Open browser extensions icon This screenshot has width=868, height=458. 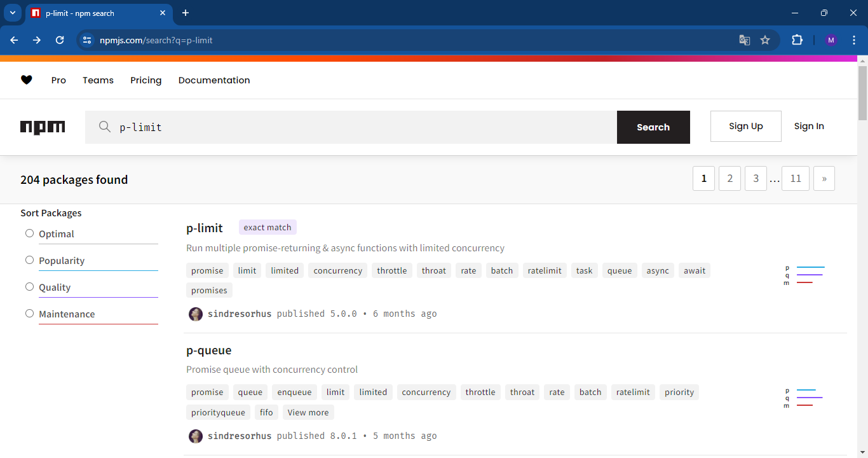pos(797,39)
